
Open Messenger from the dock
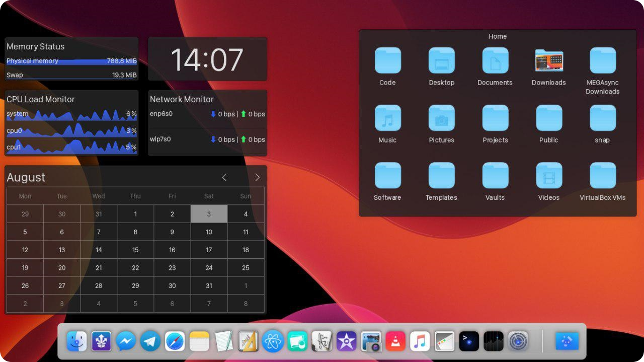pyautogui.click(x=126, y=341)
